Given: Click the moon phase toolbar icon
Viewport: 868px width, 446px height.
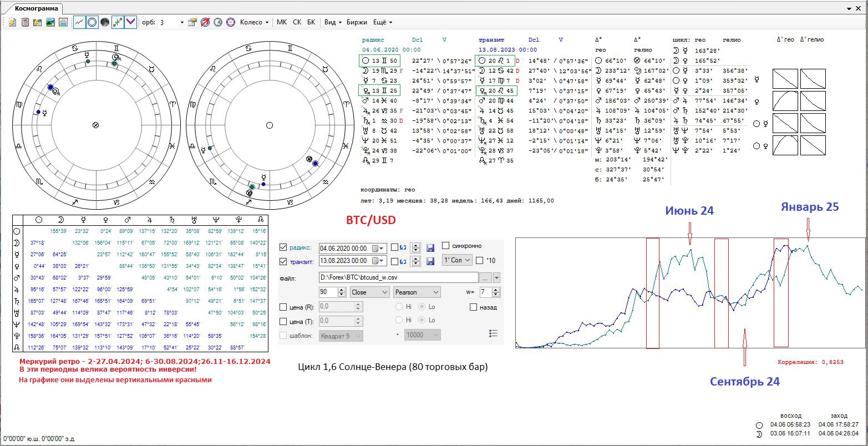Looking at the screenshot, I should pyautogui.click(x=104, y=22).
